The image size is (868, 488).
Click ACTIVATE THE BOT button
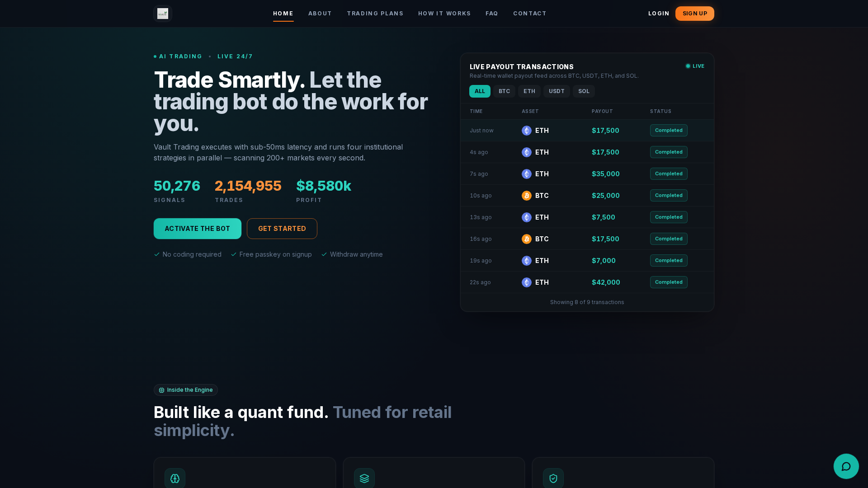tap(198, 229)
